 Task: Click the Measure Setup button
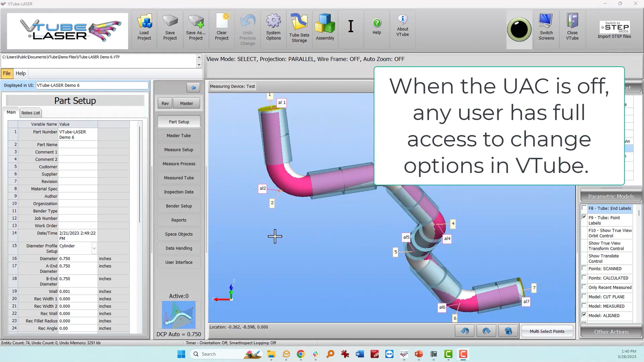coord(179,150)
